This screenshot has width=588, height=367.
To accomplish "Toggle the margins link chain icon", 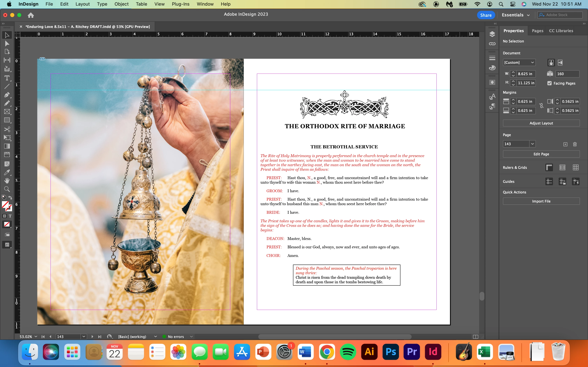I will [541, 106].
